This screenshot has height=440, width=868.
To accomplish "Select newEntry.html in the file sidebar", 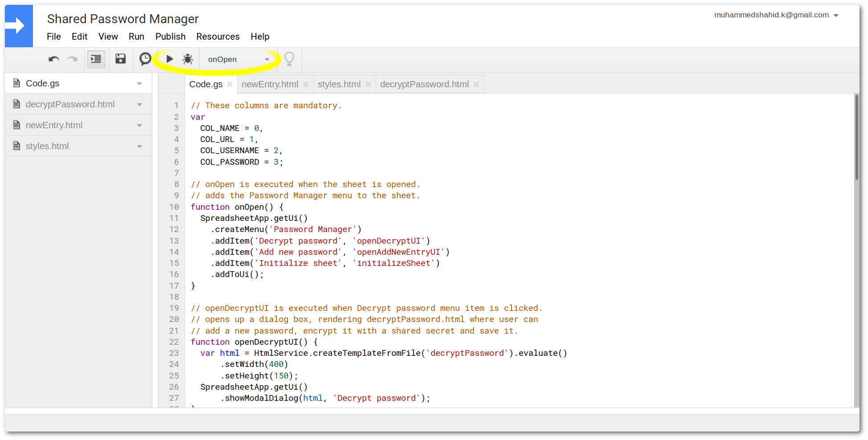I will coord(78,125).
